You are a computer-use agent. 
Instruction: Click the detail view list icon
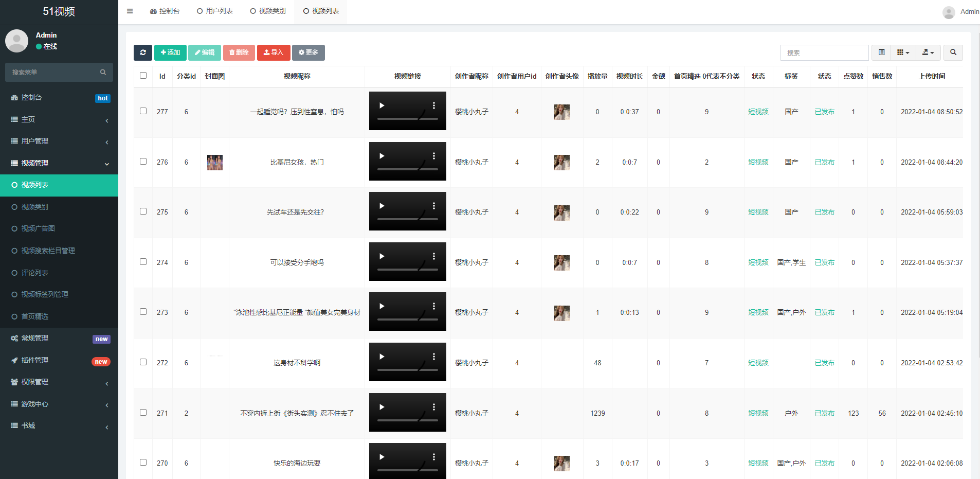(x=881, y=52)
